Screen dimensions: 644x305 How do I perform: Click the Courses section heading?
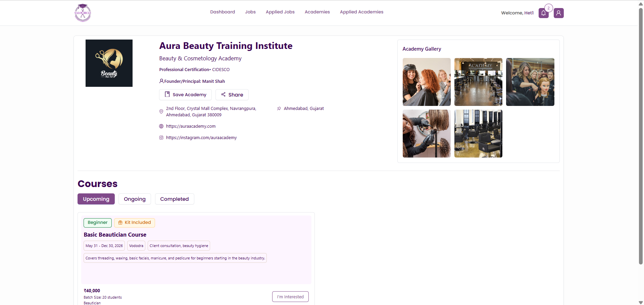coord(98,184)
